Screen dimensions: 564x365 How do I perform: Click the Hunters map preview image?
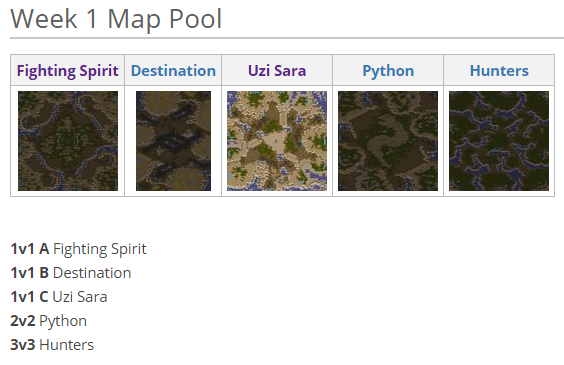tap(499, 141)
